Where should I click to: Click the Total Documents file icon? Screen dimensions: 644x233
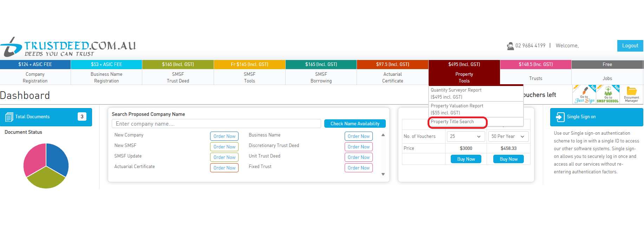9,117
